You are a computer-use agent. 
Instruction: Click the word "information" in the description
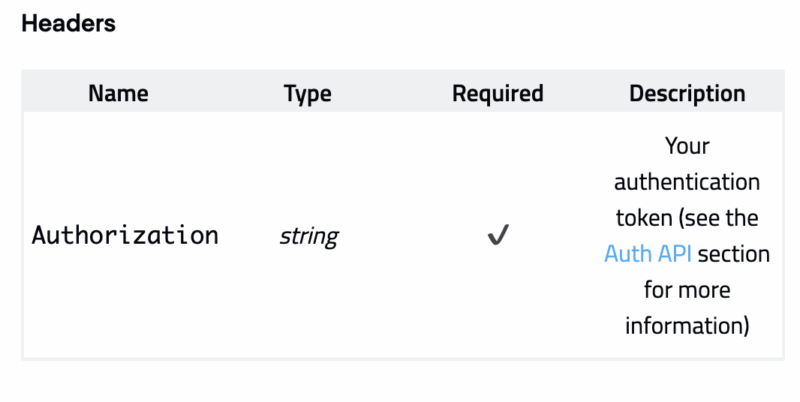[x=682, y=326]
